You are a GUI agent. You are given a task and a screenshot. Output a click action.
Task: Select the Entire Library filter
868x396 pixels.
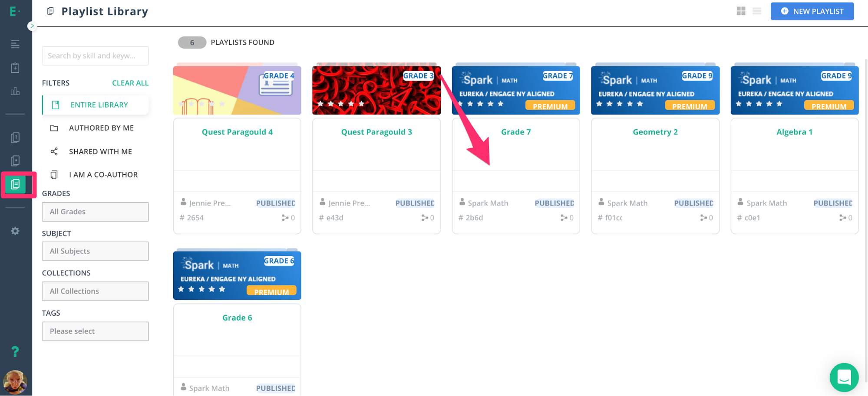pyautogui.click(x=96, y=105)
